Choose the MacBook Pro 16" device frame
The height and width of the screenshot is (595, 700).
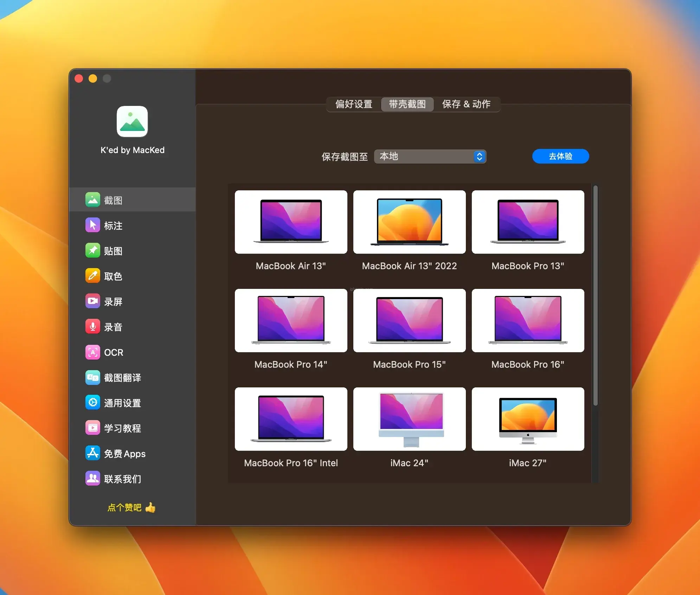pos(528,321)
